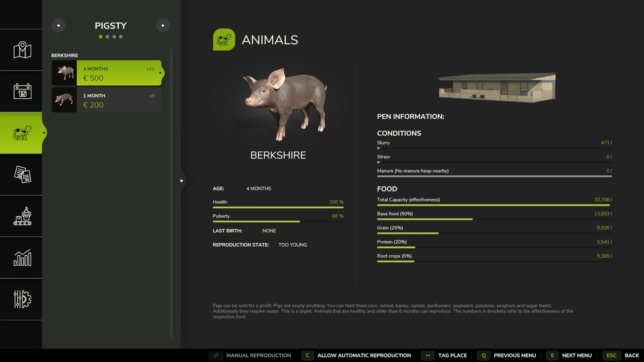Click the right arrow beside PIGSTY
This screenshot has width=644, height=362.
coord(163,25)
